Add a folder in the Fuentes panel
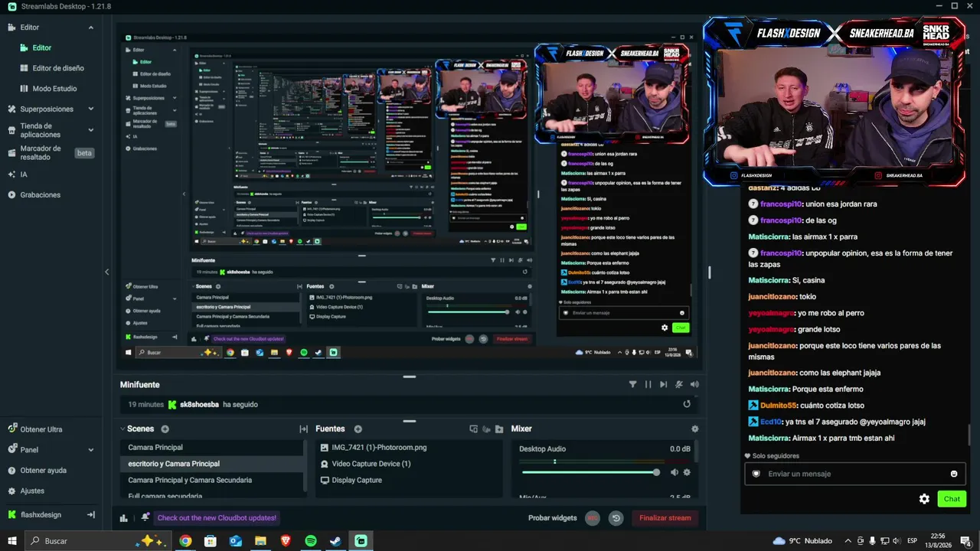The height and width of the screenshot is (551, 980). pos(499,429)
